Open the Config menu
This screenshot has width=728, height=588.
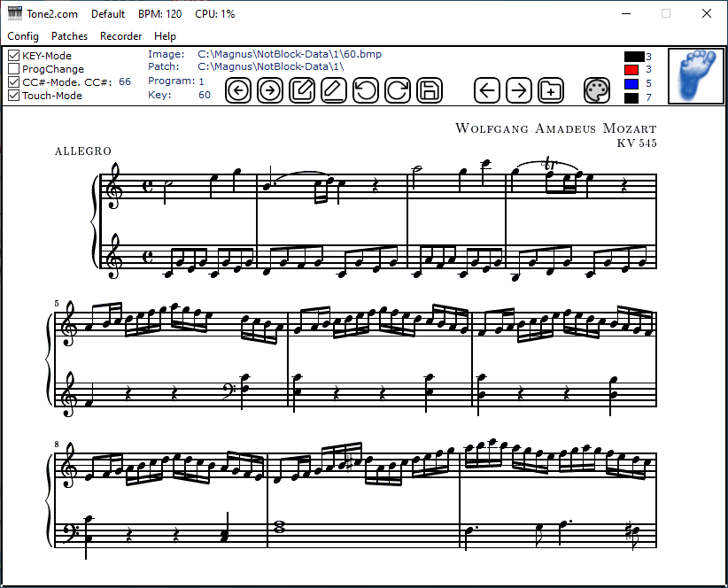(x=23, y=36)
